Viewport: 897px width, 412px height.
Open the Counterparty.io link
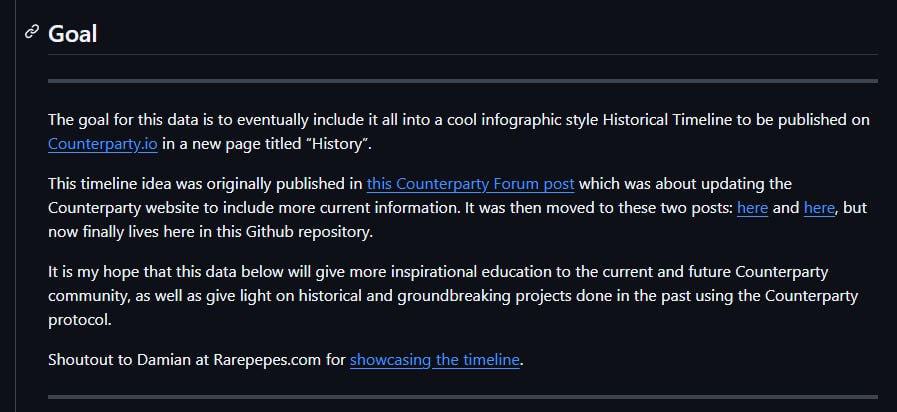[102, 143]
